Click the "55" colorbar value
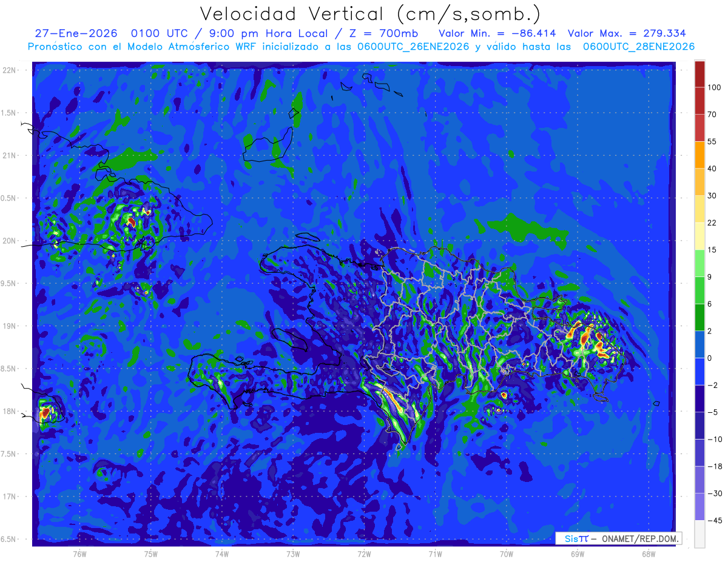The image size is (728, 562). pos(712,141)
